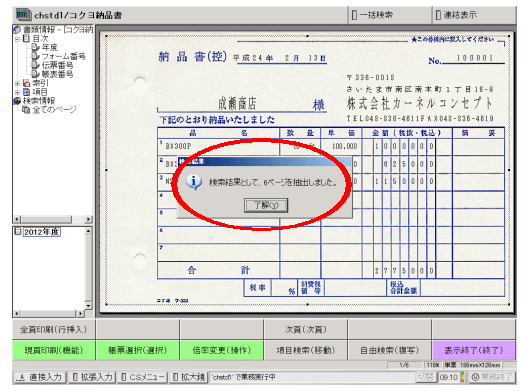Screen dimensions: 524x391
Task: Click the 検索情報 binoculars icon
Action: coord(17,101)
